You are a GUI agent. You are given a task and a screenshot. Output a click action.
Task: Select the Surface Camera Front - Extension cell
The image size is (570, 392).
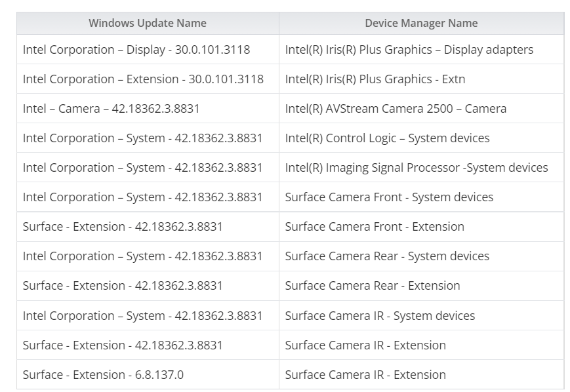point(375,227)
